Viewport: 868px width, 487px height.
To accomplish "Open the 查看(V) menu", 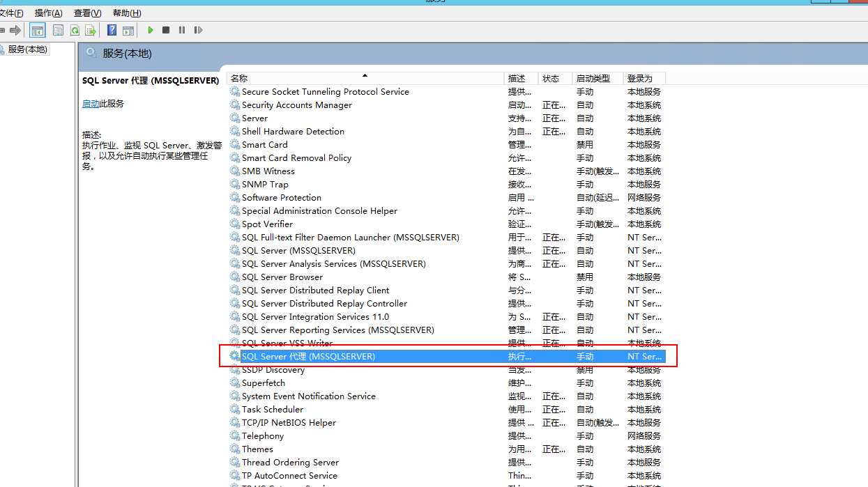I will pyautogui.click(x=87, y=13).
